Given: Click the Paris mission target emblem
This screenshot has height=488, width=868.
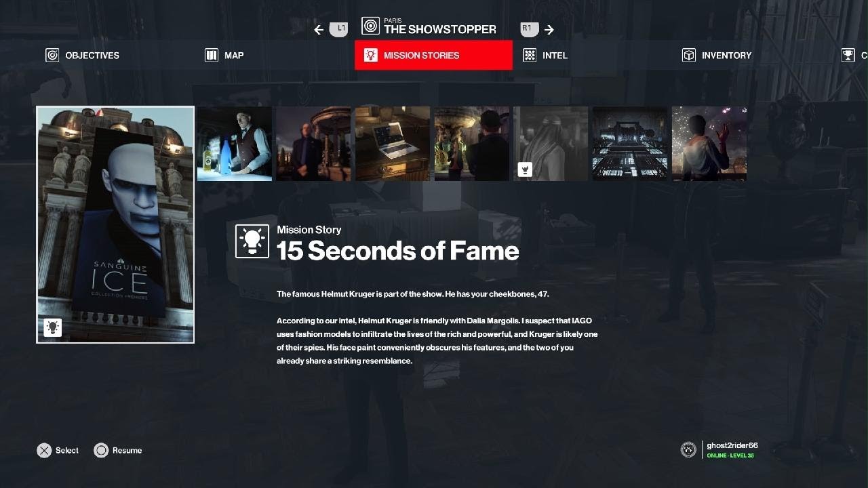Looking at the screenshot, I should 370,26.
